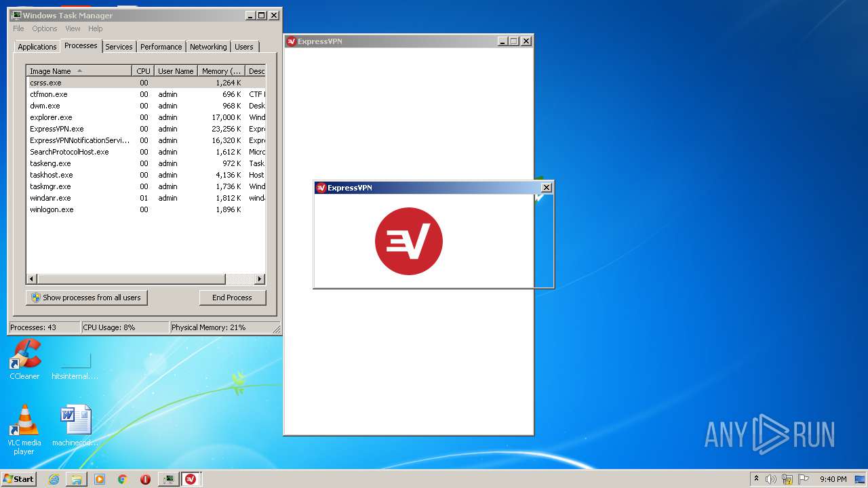The width and height of the screenshot is (868, 488).
Task: Click the process list scroll right arrow
Action: (x=260, y=279)
